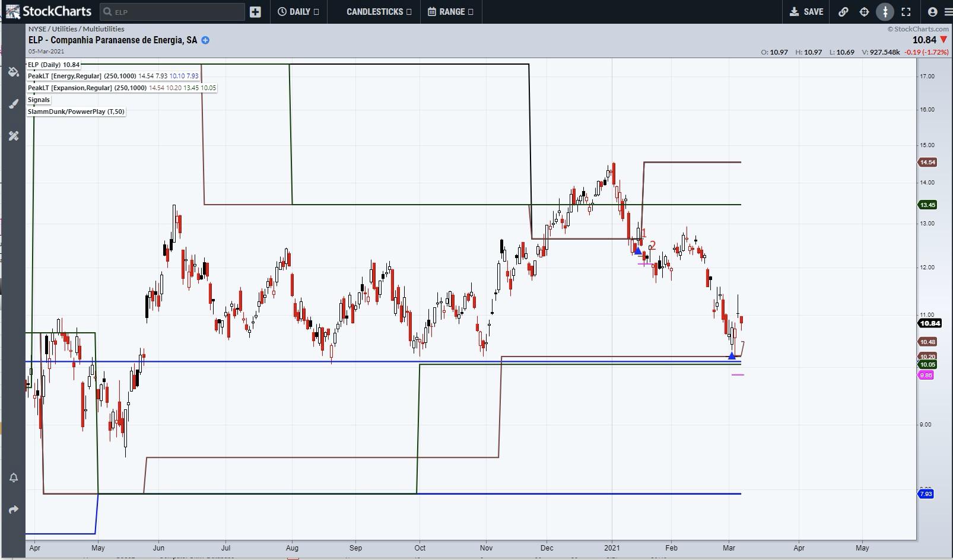Click the share arrow icon in sidebar
The width and height of the screenshot is (953, 560).
pyautogui.click(x=14, y=510)
